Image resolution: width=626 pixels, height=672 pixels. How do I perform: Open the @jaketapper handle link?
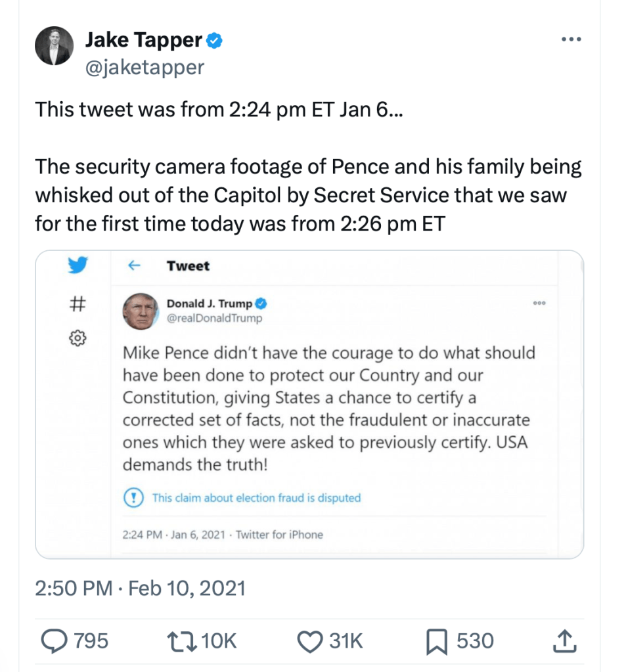click(145, 66)
